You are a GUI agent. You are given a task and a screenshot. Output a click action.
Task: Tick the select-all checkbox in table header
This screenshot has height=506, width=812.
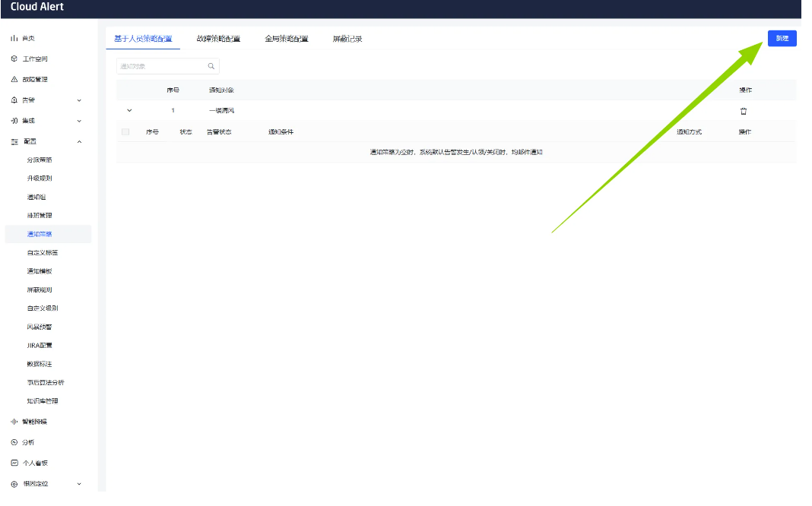click(x=125, y=132)
